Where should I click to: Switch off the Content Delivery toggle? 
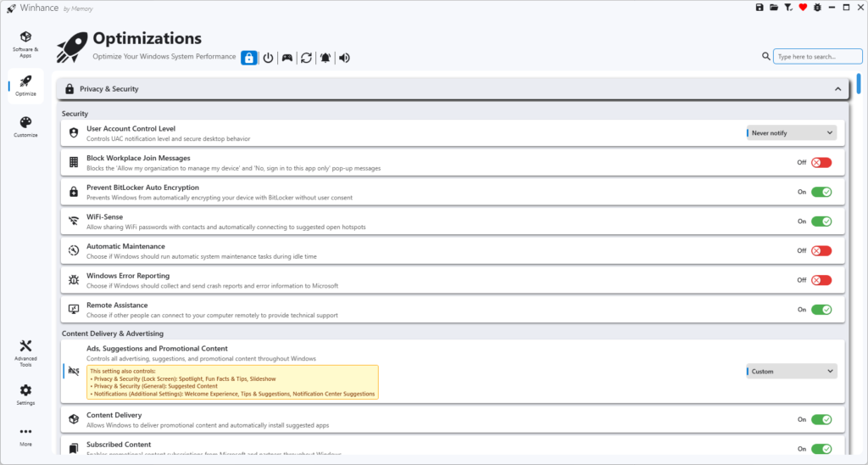click(x=821, y=419)
